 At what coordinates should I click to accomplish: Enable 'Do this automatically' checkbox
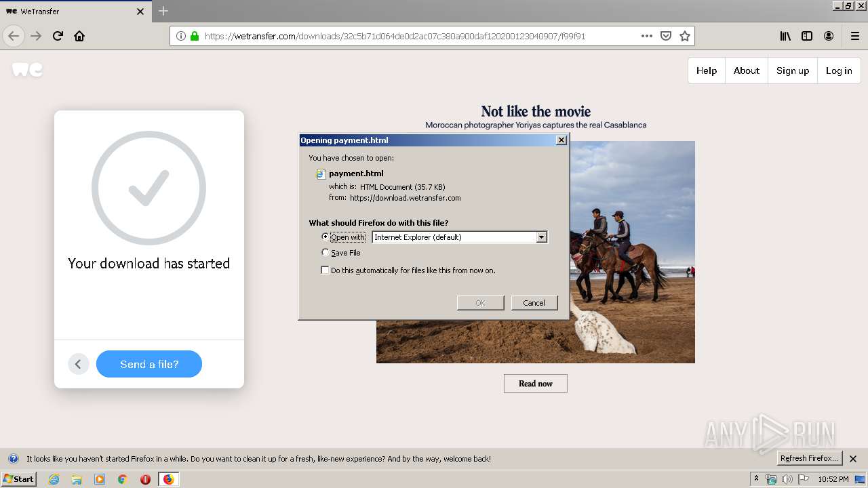(x=325, y=270)
